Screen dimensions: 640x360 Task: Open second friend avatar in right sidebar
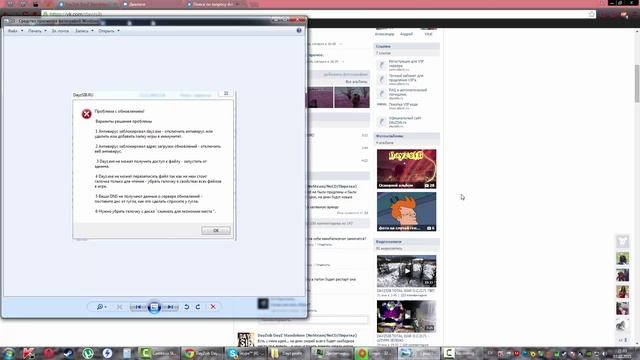(x=622, y=275)
